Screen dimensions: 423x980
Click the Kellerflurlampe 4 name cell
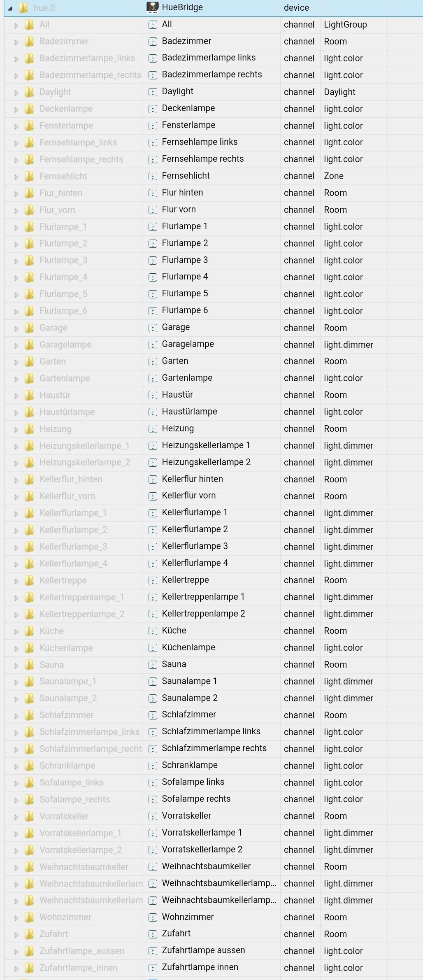[211, 563]
